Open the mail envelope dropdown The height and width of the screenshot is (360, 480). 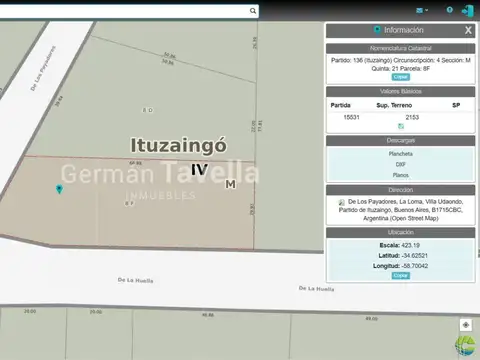[422, 11]
